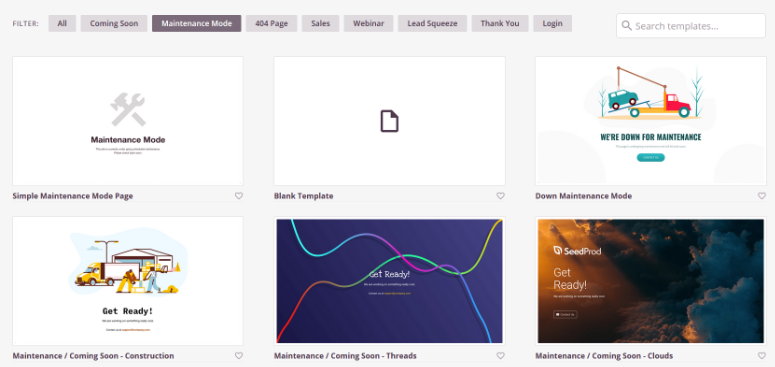Pick the Construction template thumbnail
Image resolution: width=775 pixels, height=367 pixels.
tap(128, 281)
